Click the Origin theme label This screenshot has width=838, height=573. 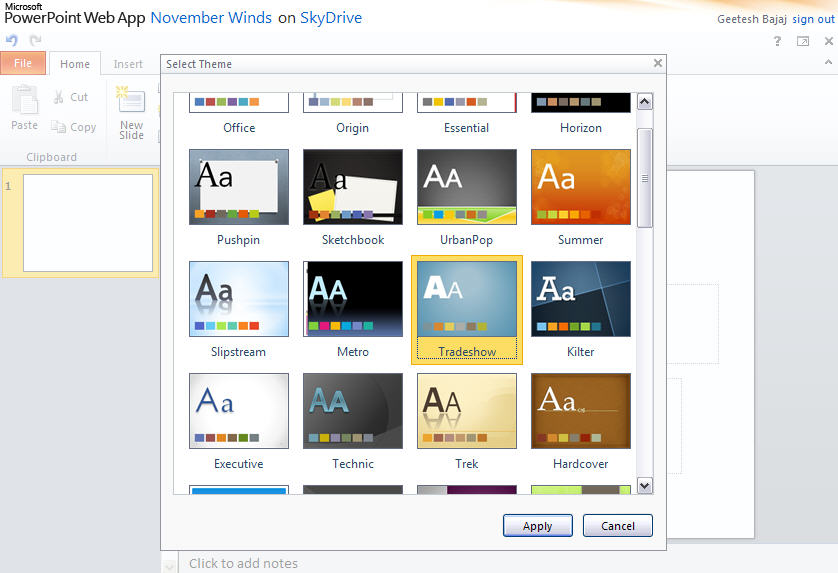352,128
